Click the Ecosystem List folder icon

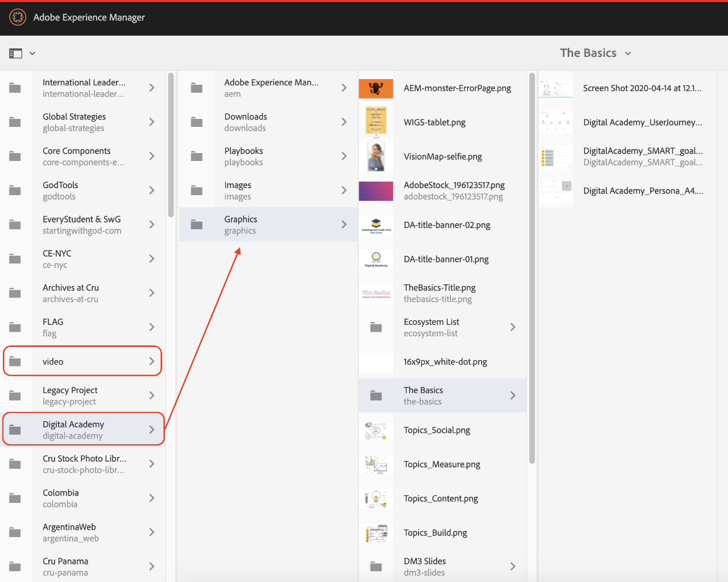click(x=376, y=327)
